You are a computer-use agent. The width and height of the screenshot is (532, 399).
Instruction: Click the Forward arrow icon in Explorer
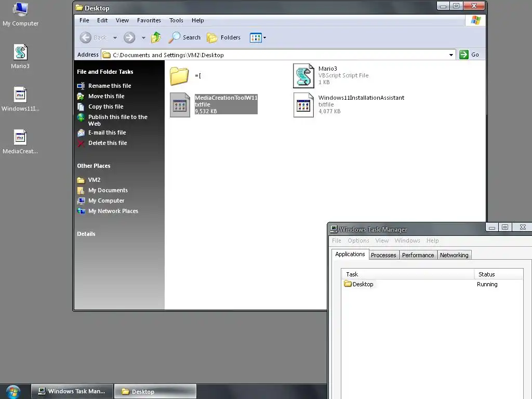[x=129, y=37]
